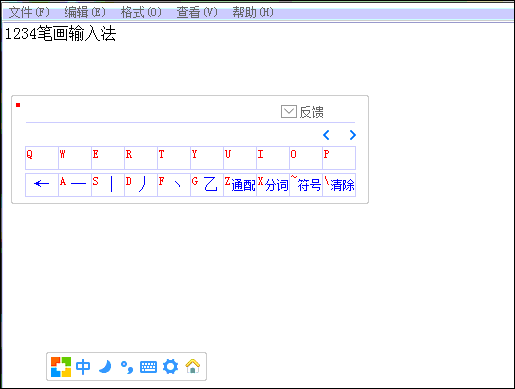This screenshot has width=515, height=389.
Task: Tap the U key on stroke keyboard
Action: [240, 158]
